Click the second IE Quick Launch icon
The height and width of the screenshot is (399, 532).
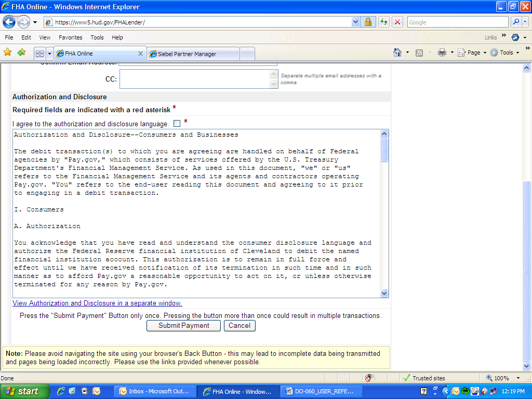click(x=72, y=391)
